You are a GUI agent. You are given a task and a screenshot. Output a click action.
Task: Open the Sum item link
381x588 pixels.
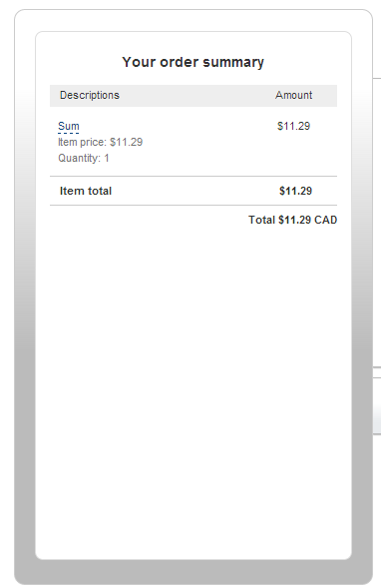coord(69,126)
